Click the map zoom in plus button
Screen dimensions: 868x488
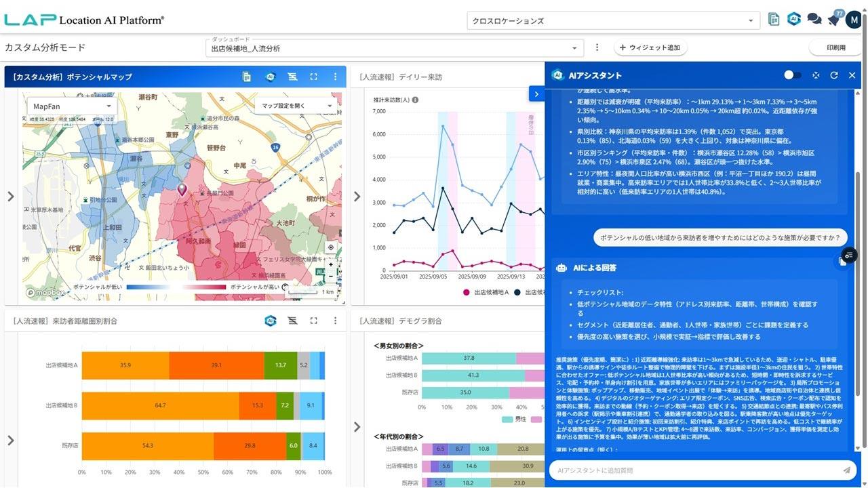pyautogui.click(x=330, y=265)
